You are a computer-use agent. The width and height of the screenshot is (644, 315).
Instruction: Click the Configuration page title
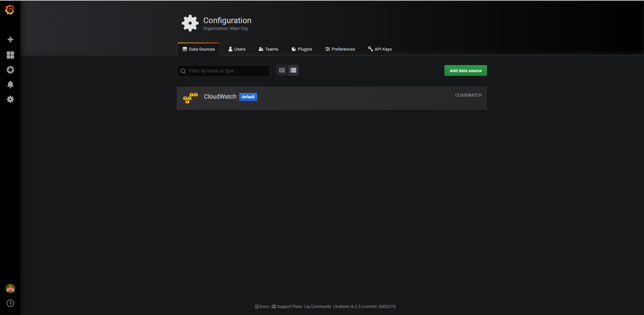pyautogui.click(x=227, y=20)
